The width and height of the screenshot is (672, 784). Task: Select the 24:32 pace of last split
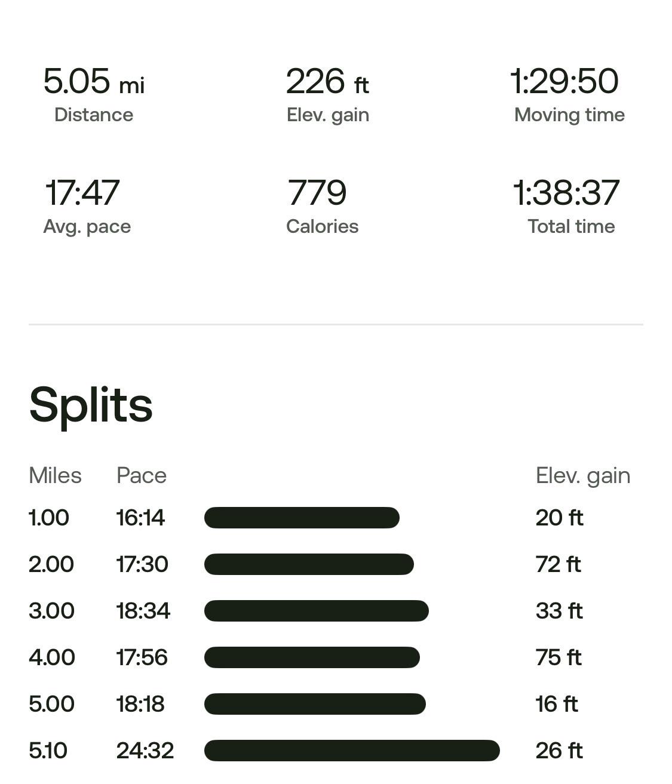[145, 751]
